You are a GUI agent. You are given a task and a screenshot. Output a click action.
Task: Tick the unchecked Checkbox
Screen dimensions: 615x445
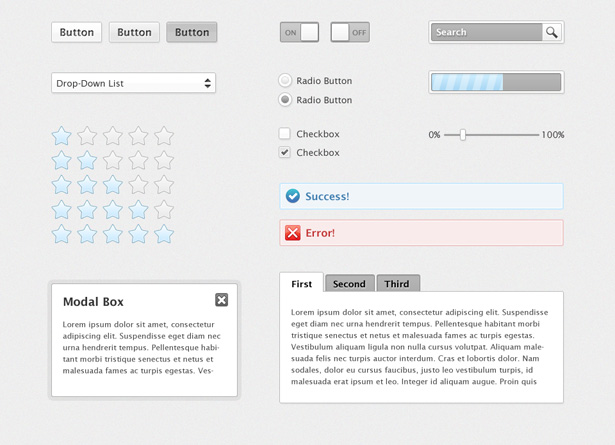click(x=284, y=133)
